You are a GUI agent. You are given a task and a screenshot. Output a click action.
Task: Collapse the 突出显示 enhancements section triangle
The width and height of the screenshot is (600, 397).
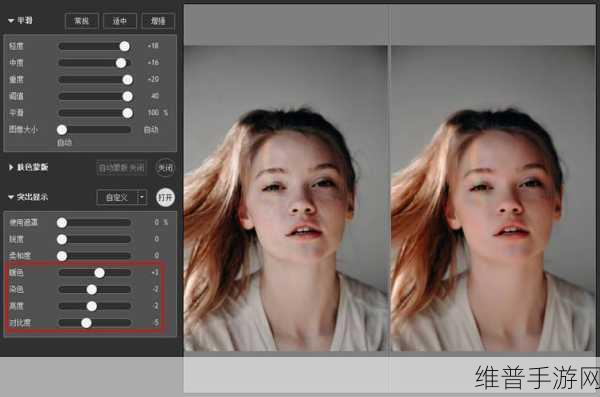(11, 197)
